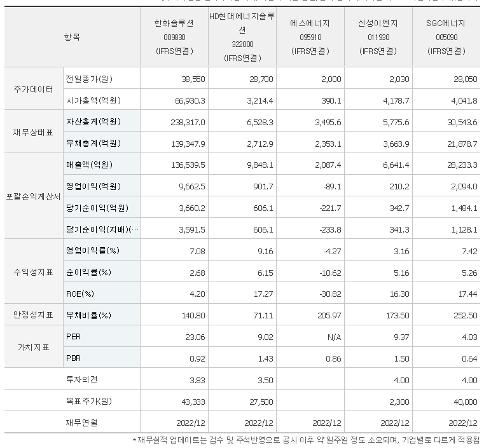
Task: Click 한화솔루션 closing price 38,550
Action: [193, 79]
